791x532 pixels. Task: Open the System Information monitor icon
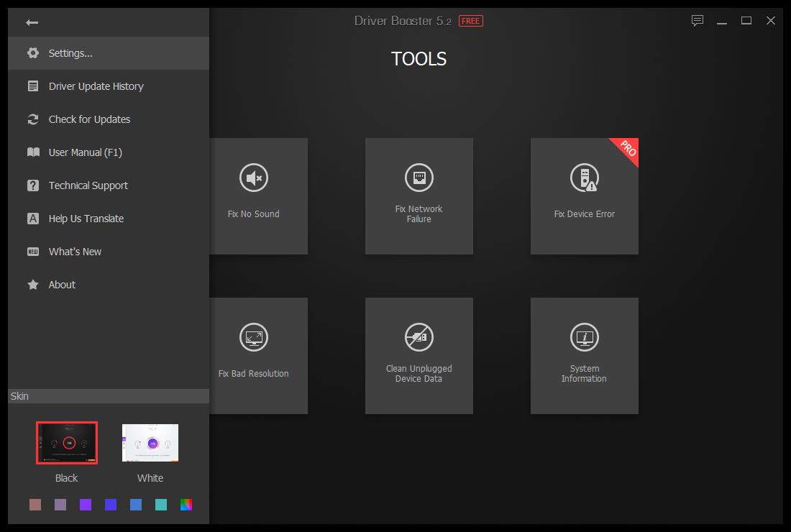[584, 336]
